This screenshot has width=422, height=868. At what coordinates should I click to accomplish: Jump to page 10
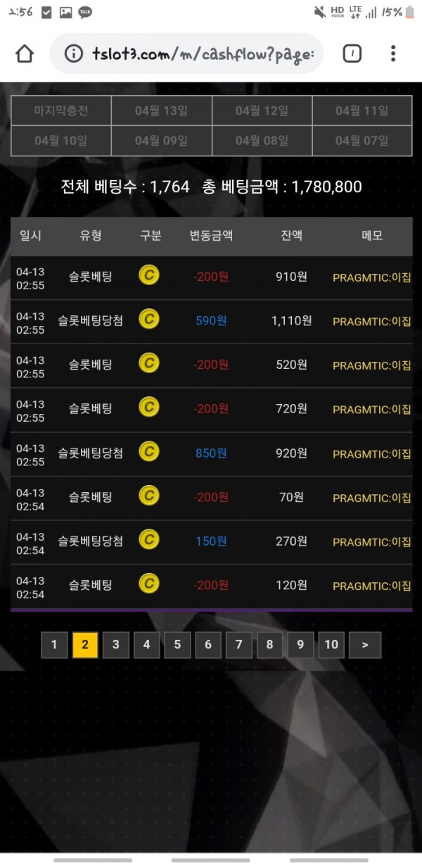tap(331, 644)
